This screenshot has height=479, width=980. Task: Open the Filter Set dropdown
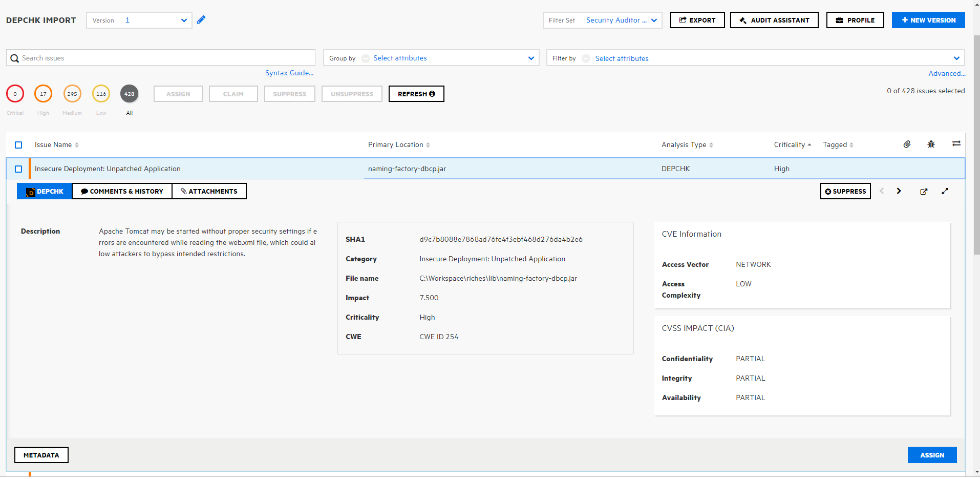pyautogui.click(x=603, y=20)
